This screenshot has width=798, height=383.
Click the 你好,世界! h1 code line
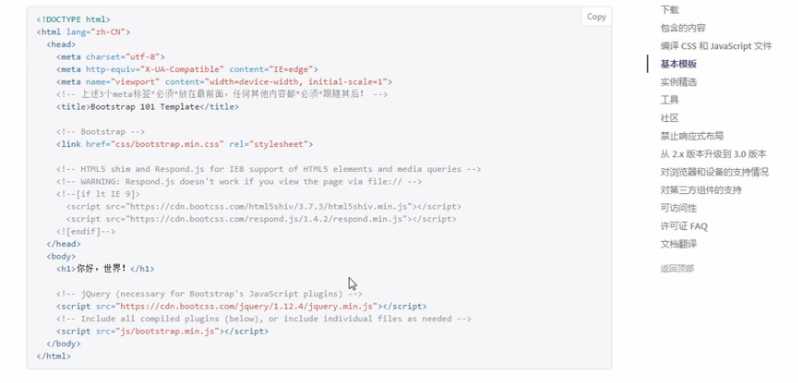105,269
